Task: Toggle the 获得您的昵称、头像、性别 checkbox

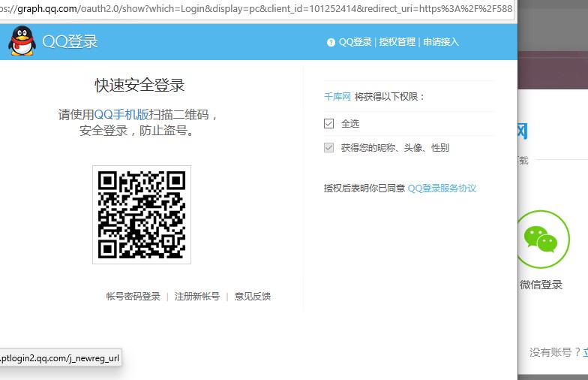Action: coord(328,148)
